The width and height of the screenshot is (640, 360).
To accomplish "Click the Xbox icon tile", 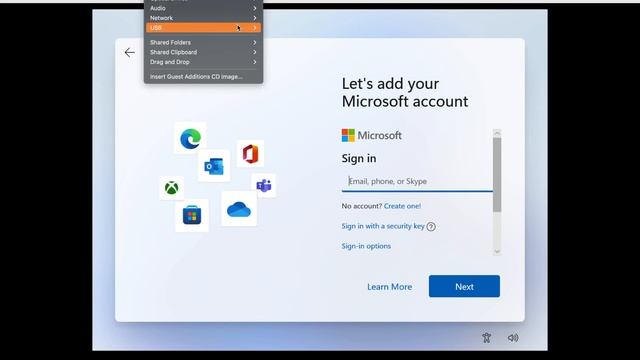I will click(x=171, y=188).
